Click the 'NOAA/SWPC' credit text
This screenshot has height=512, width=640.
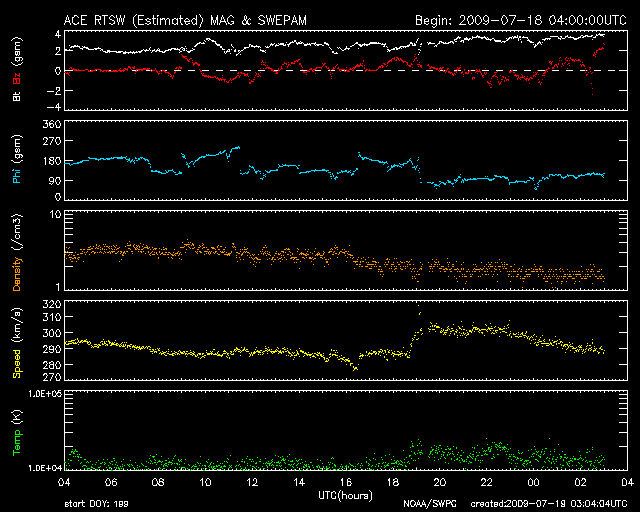click(x=430, y=504)
